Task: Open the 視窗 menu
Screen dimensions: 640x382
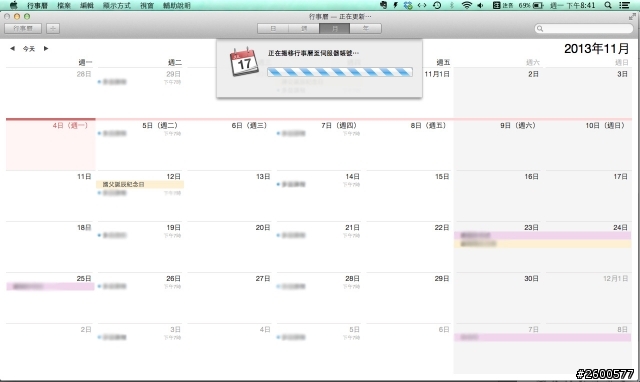Action: tap(147, 5)
